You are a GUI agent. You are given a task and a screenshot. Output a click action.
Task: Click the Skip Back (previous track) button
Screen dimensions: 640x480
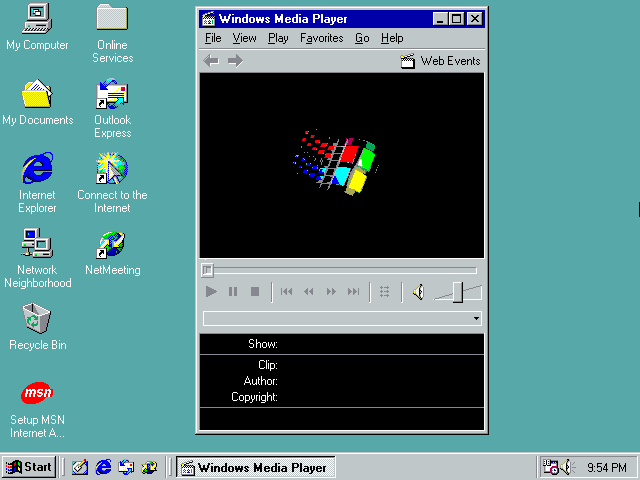pyautogui.click(x=286, y=291)
